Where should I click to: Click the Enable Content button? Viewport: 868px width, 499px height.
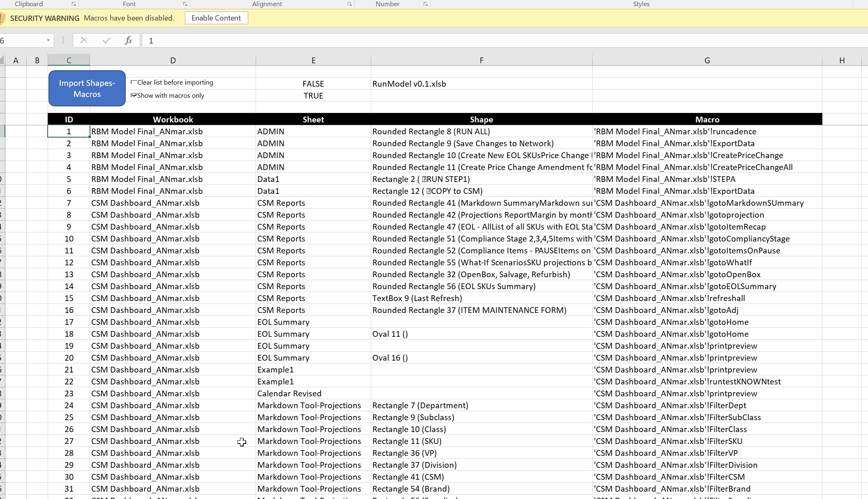216,18
